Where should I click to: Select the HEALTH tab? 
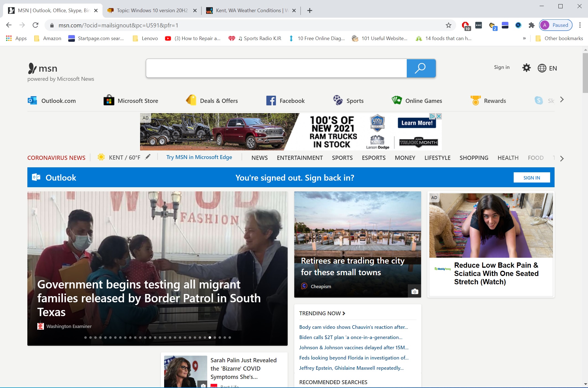[508, 158]
